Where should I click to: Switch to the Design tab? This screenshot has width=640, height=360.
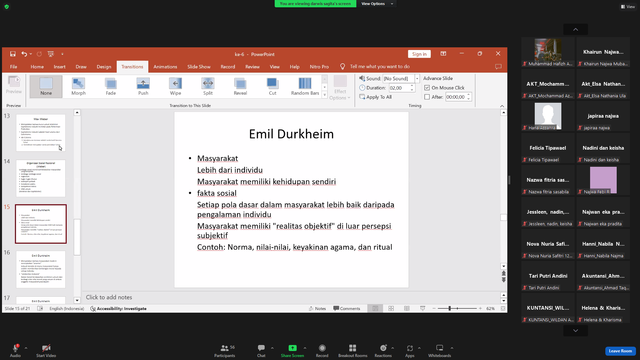[x=104, y=67]
